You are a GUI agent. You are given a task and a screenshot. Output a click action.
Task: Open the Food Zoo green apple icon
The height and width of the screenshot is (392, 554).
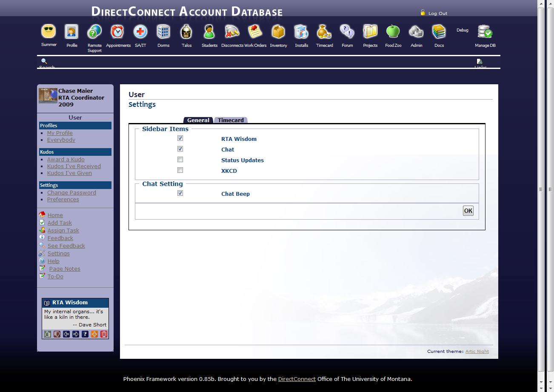coord(393,31)
